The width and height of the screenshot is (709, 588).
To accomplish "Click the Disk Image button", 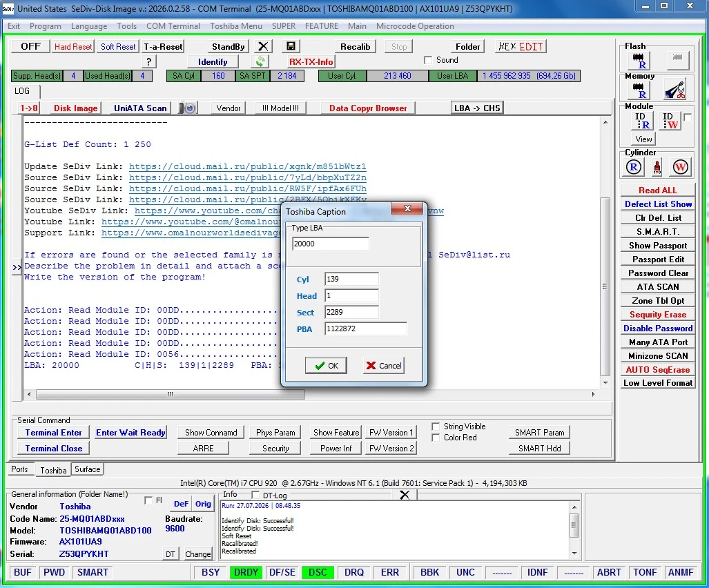I will (75, 108).
